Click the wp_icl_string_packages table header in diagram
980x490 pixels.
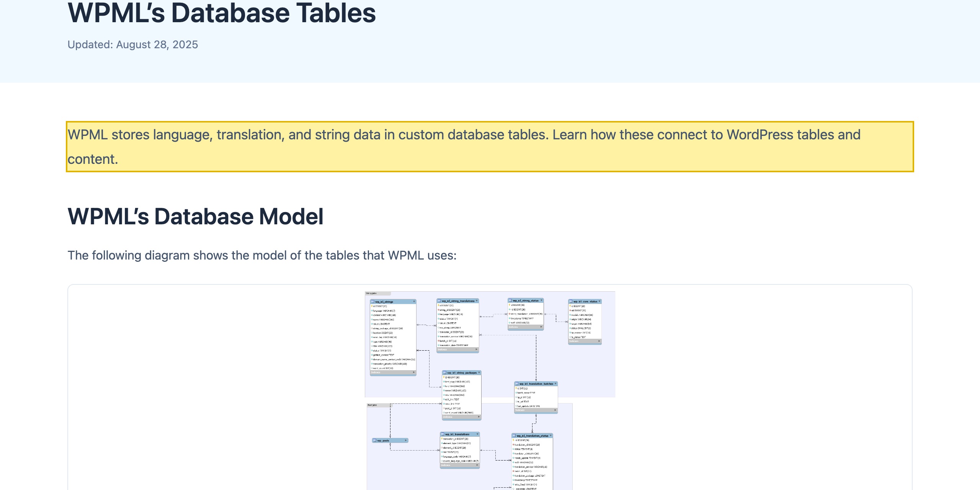(462, 372)
